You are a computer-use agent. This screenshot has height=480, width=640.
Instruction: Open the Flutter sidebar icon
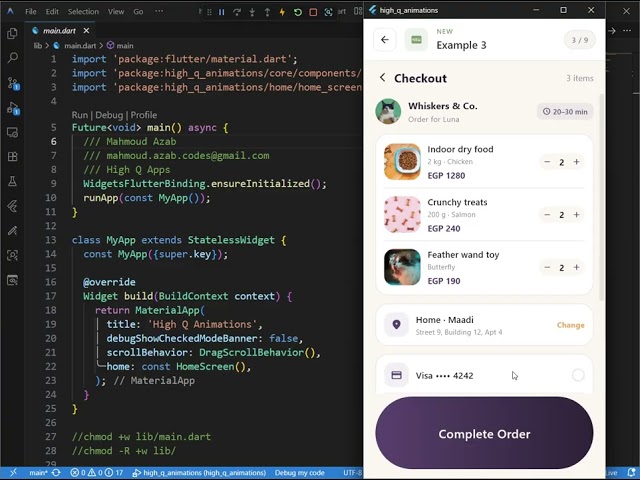coord(12,206)
